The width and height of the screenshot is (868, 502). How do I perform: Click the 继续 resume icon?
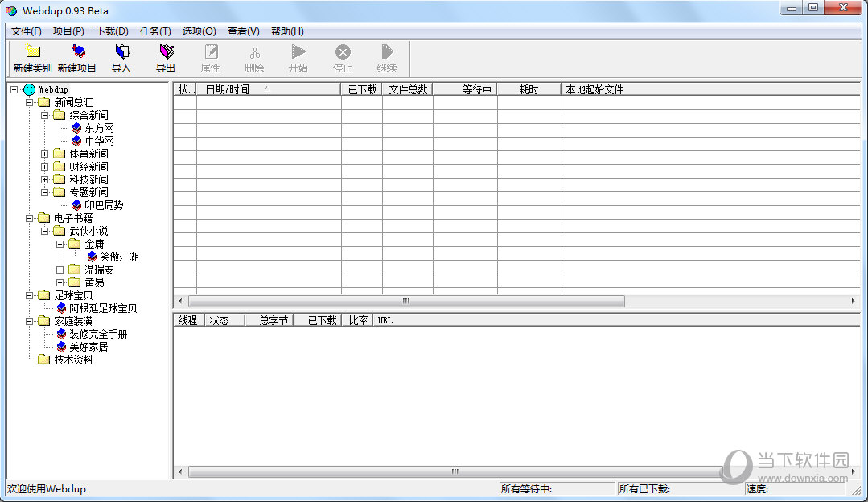coord(387,51)
